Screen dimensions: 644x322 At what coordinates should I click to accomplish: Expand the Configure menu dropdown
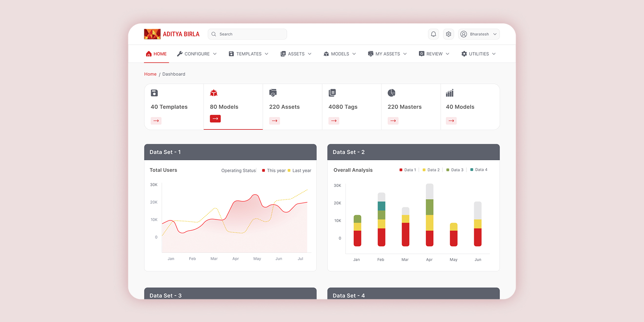point(197,54)
